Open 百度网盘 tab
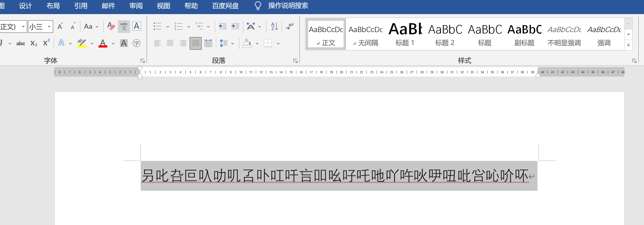The image size is (644, 225). point(225,6)
